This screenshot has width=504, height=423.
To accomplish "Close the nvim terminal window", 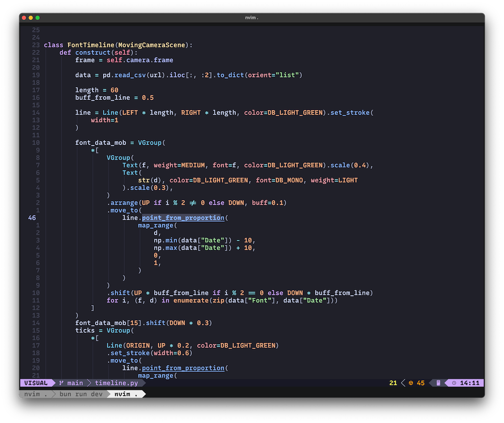I will point(24,18).
